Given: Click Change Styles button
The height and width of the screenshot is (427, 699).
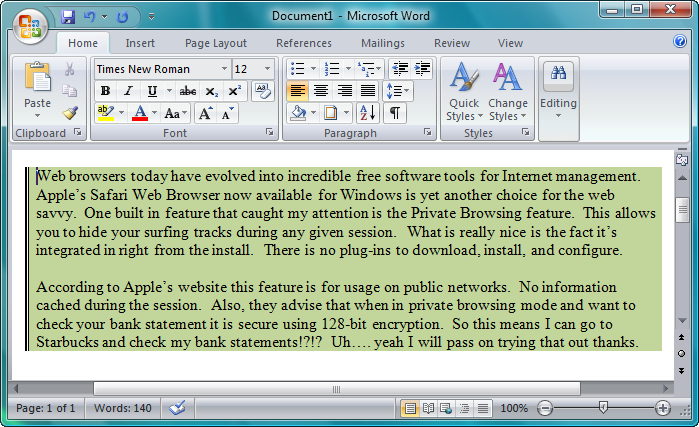Looking at the screenshot, I should click(x=508, y=91).
